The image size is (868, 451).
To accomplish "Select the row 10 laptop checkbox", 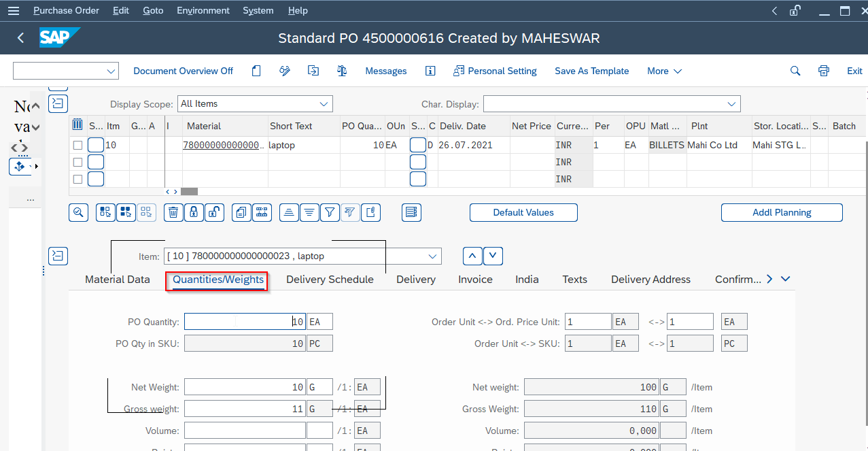I will [77, 145].
